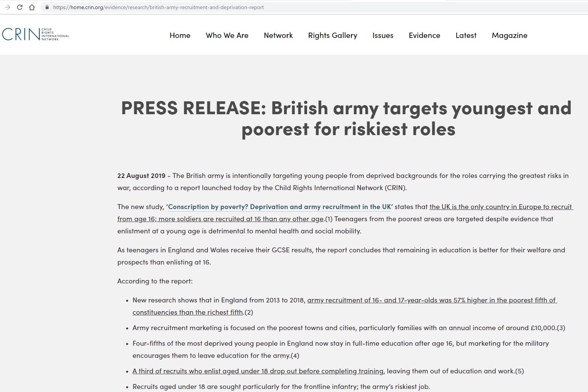The image size is (588, 392).
Task: Go to the Network section
Action: 278,35
